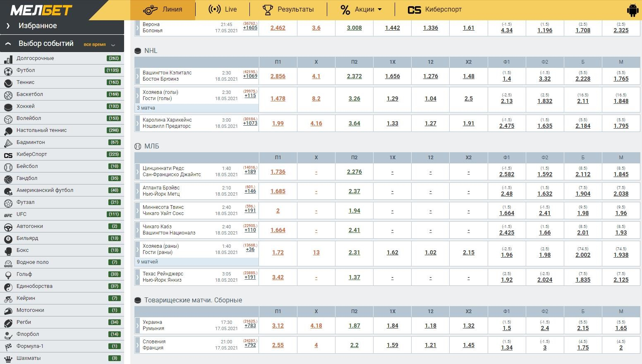Click the handball icon in sidebar
The image size is (642, 364).
(8, 179)
